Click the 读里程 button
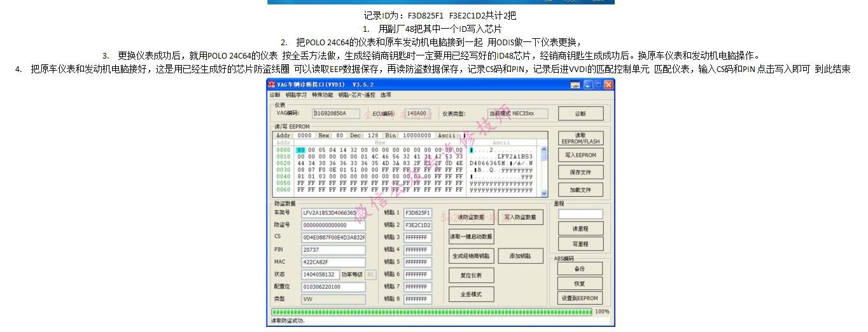Viewport: 868px width, 332px height. 580,229
